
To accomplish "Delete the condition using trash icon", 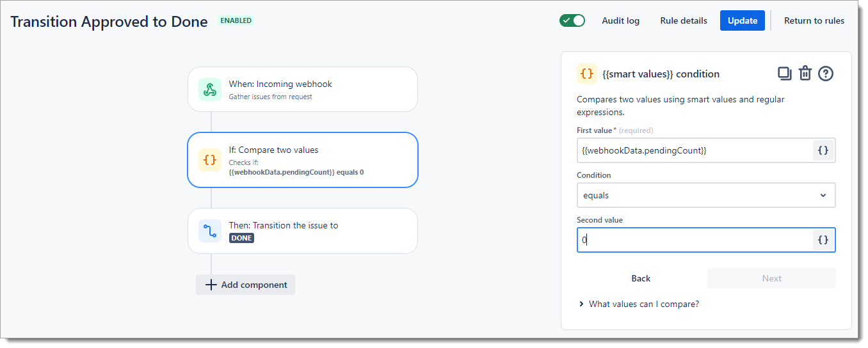I will coord(805,74).
